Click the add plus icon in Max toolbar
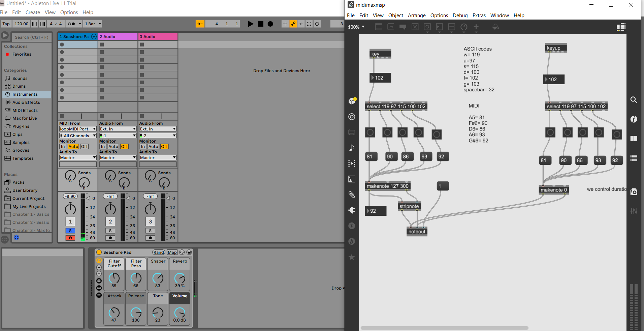The width and height of the screenshot is (644, 331). (x=476, y=27)
